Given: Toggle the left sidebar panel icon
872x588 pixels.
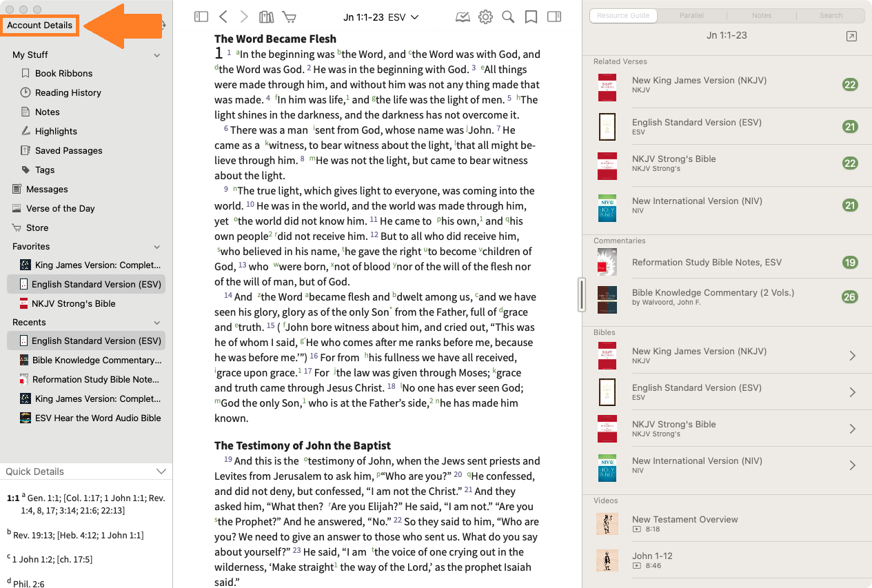Looking at the screenshot, I should pyautogui.click(x=201, y=17).
